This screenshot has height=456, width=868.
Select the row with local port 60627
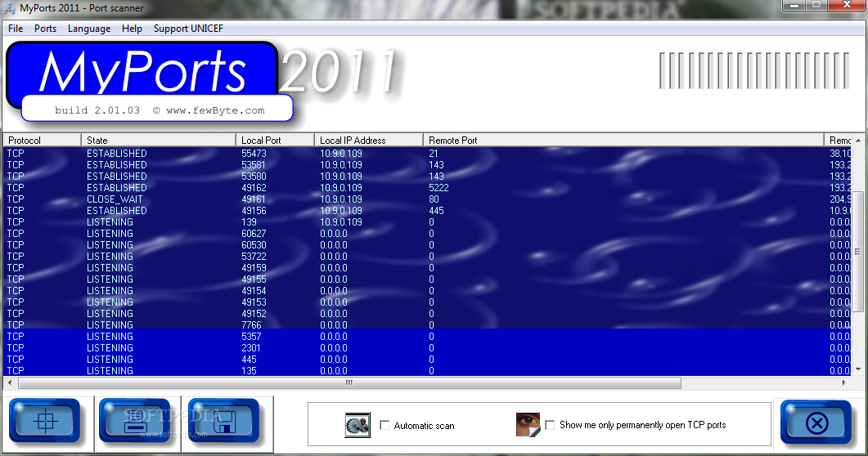427,233
